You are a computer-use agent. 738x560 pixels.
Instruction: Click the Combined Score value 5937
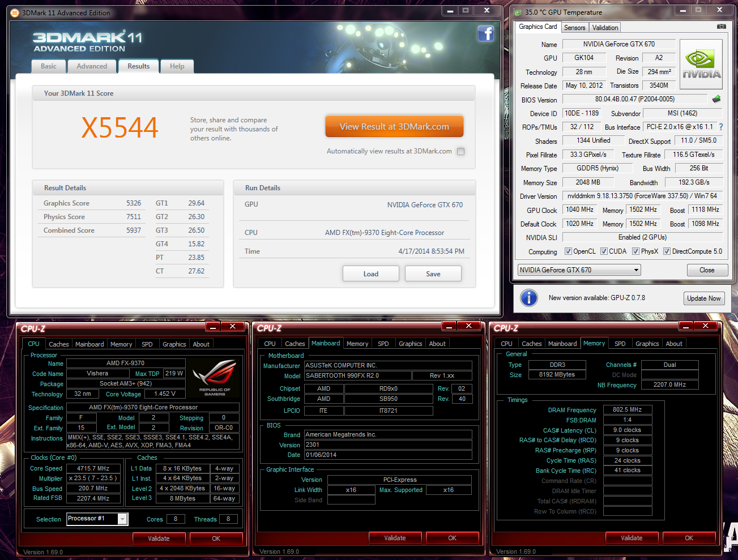coord(134,230)
